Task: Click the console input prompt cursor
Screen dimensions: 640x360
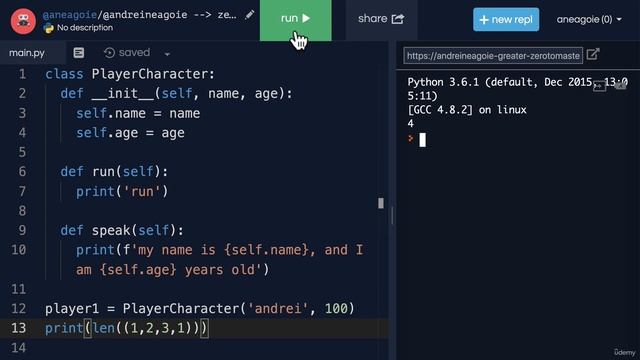Action: [422, 140]
